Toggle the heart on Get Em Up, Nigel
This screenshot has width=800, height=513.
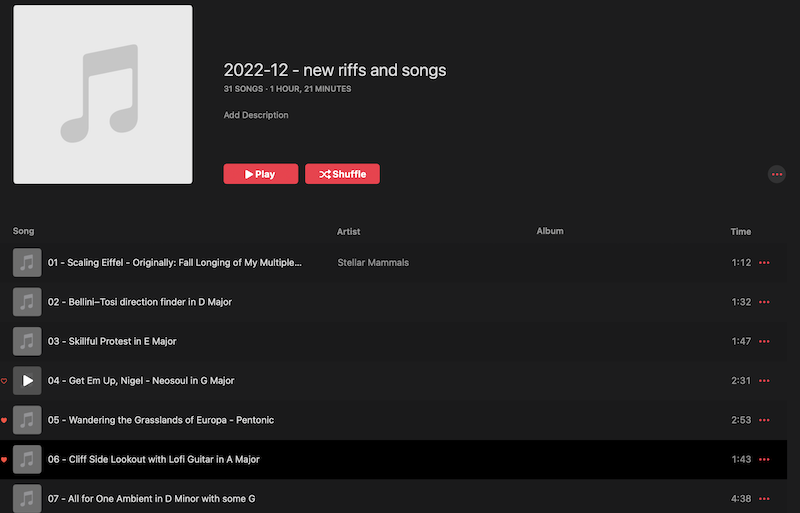point(4,381)
